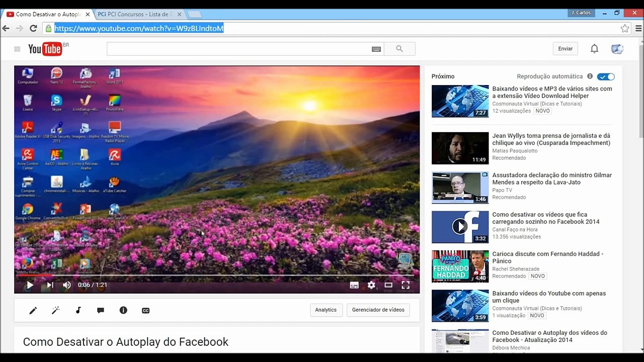
Task: Click the secure padlock icon in address bar
Action: [x=48, y=28]
